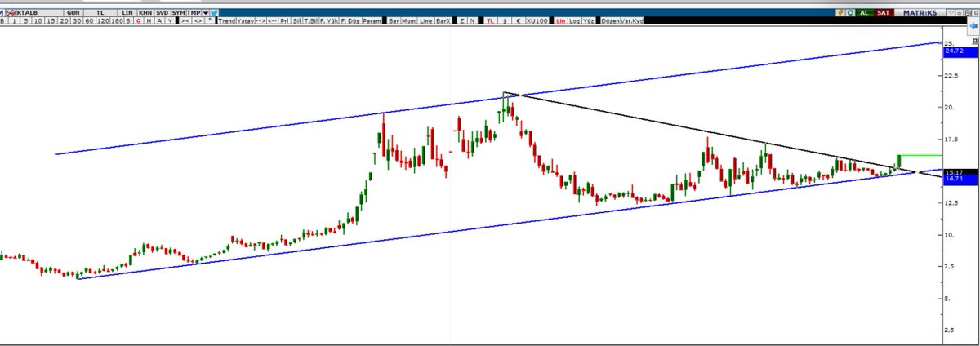
Task: Select the 120 minute period
Action: (x=103, y=20)
